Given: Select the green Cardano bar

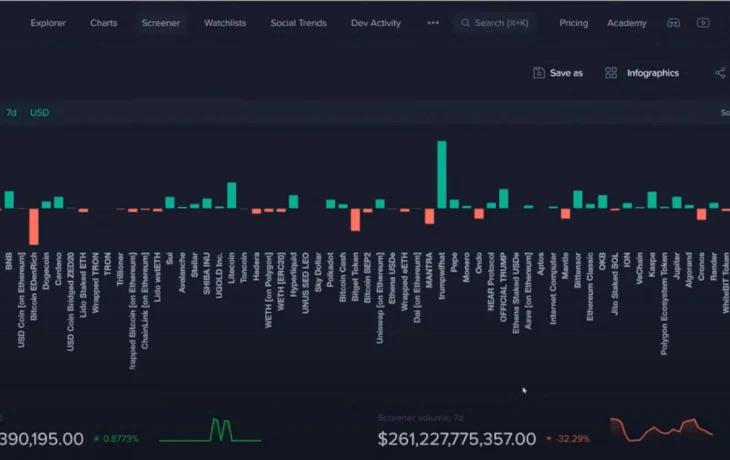Looking at the screenshot, I should [x=58, y=203].
